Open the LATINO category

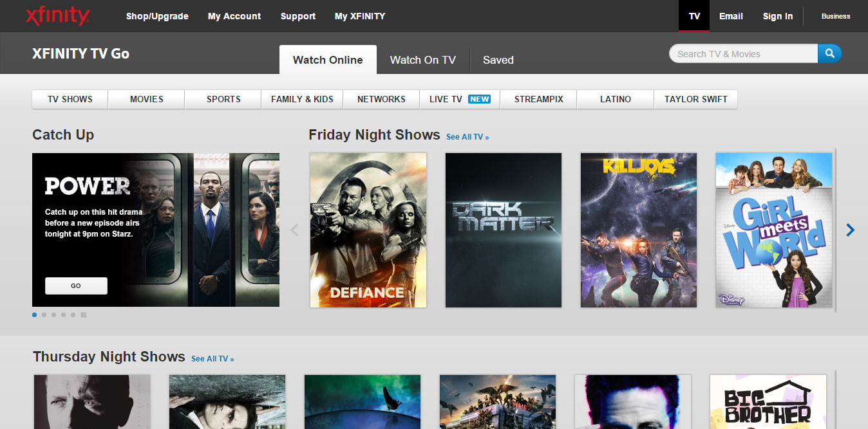click(x=616, y=99)
